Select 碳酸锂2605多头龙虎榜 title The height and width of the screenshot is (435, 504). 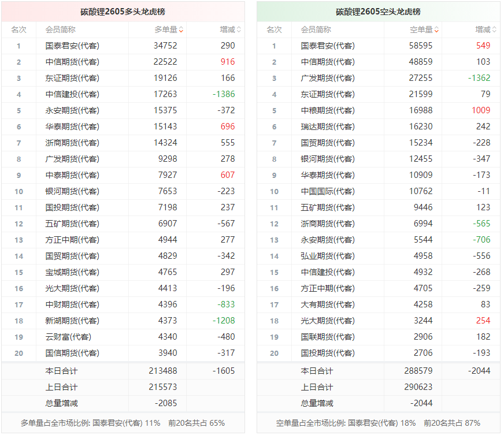pos(123,12)
